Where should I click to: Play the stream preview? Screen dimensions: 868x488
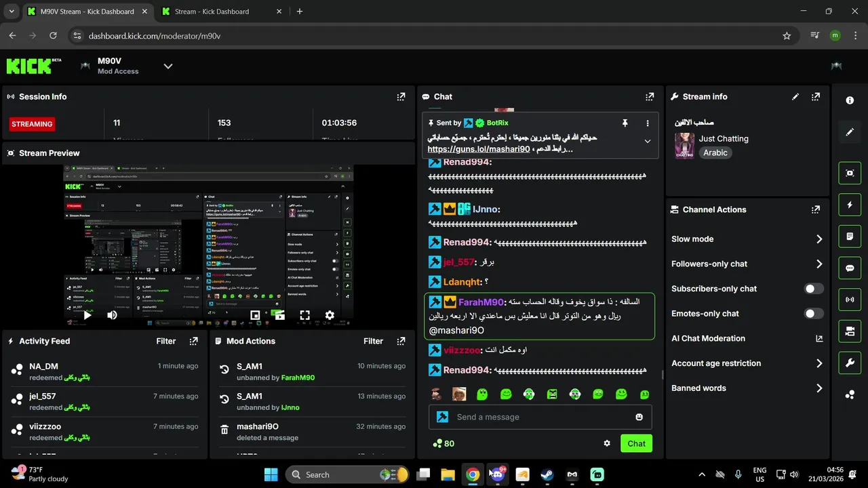pyautogui.click(x=87, y=315)
